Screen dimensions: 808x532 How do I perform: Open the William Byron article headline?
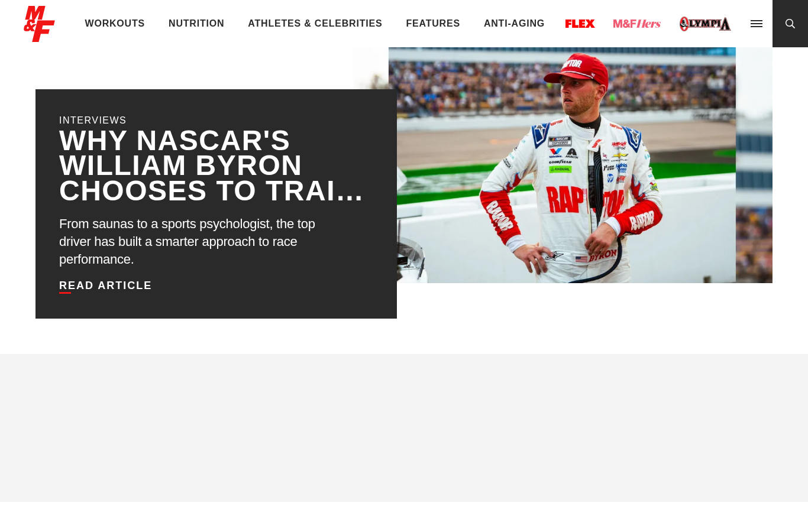211,166
